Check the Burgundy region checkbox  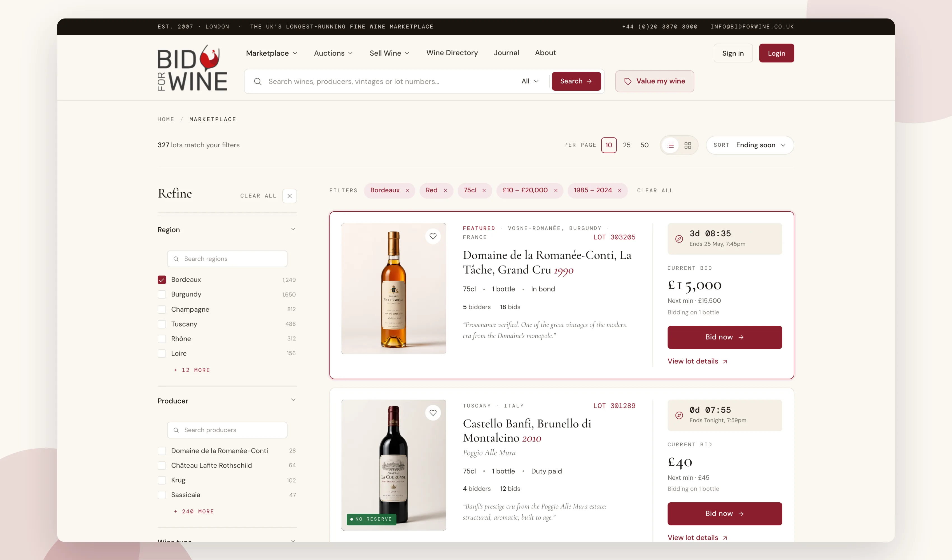coord(162,294)
